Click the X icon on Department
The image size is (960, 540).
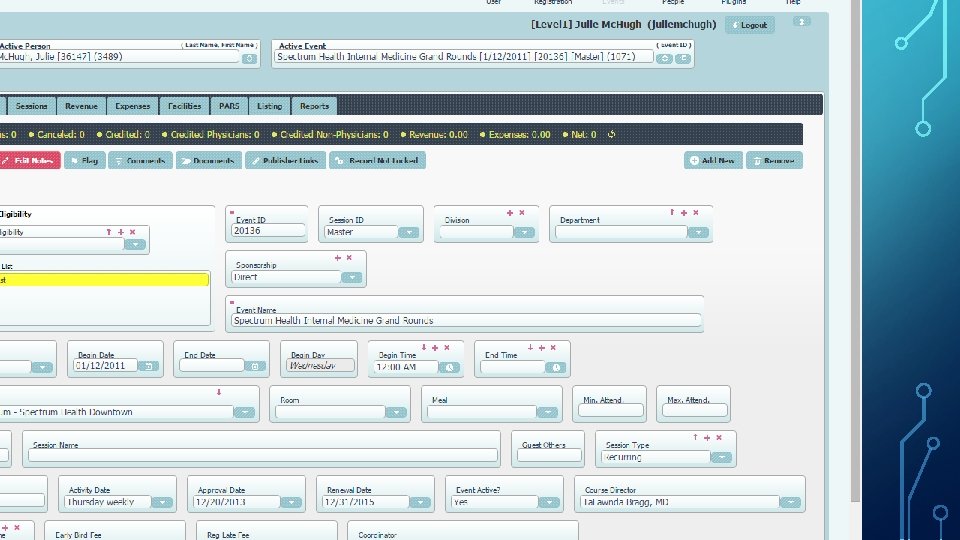tap(696, 212)
